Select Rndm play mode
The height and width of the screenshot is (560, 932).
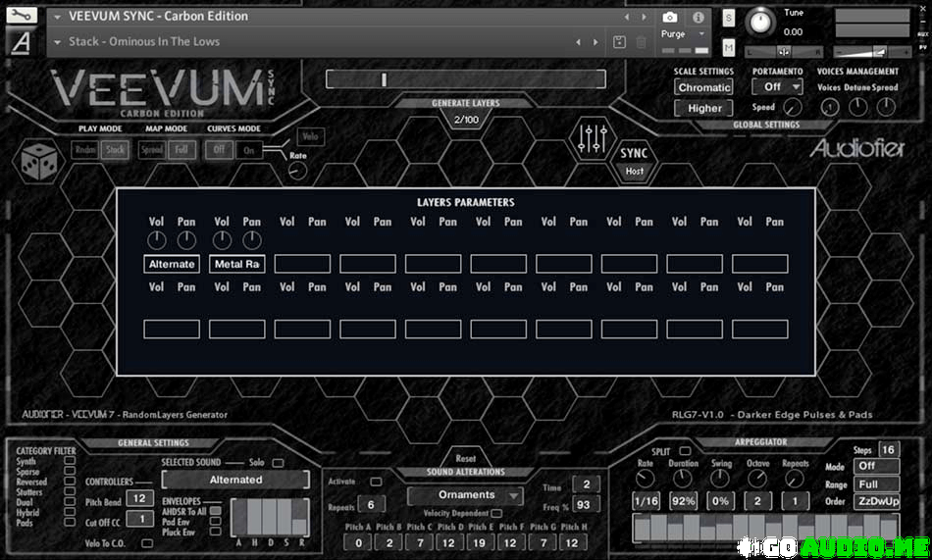(85, 150)
